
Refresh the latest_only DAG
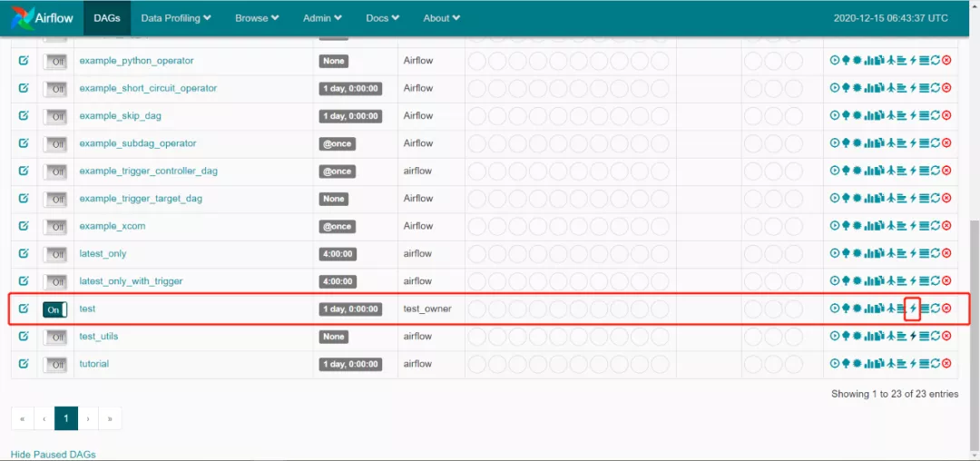936,253
